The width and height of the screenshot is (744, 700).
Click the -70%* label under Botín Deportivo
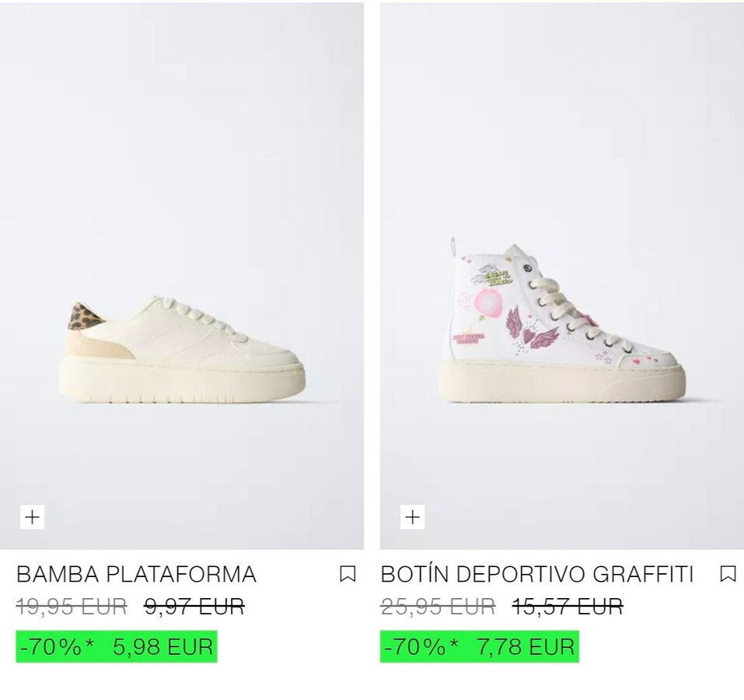(421, 647)
